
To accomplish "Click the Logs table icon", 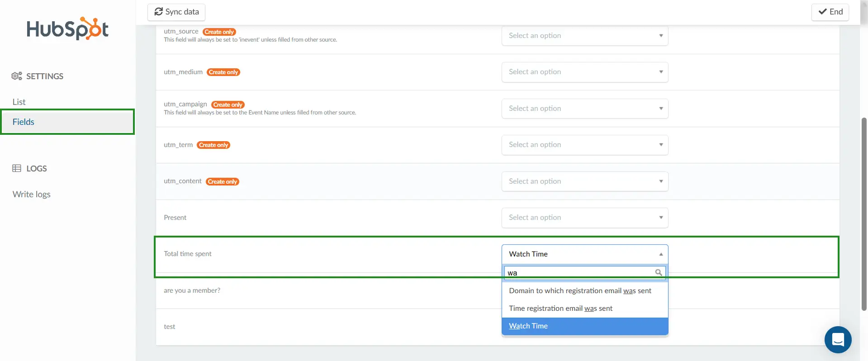I will 17,168.
